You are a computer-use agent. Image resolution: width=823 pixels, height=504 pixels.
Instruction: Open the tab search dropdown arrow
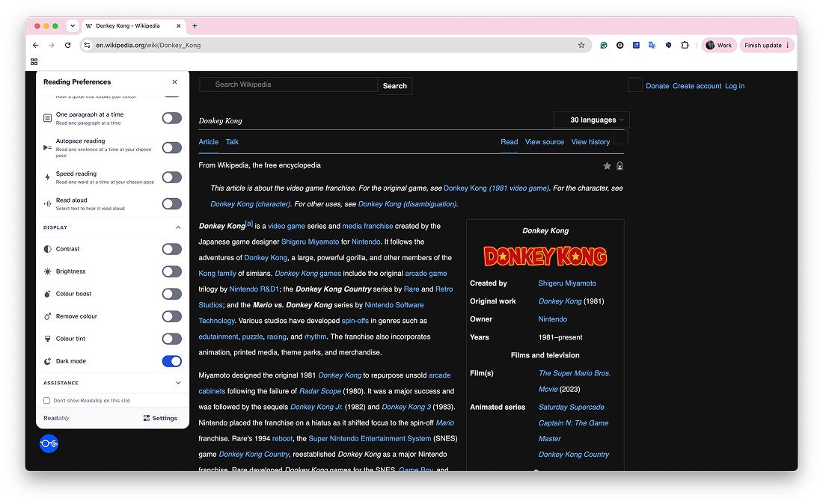click(x=73, y=25)
